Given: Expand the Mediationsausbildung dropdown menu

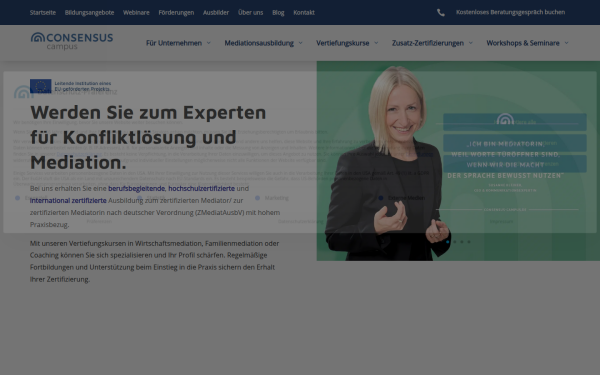Looking at the screenshot, I should 263,43.
